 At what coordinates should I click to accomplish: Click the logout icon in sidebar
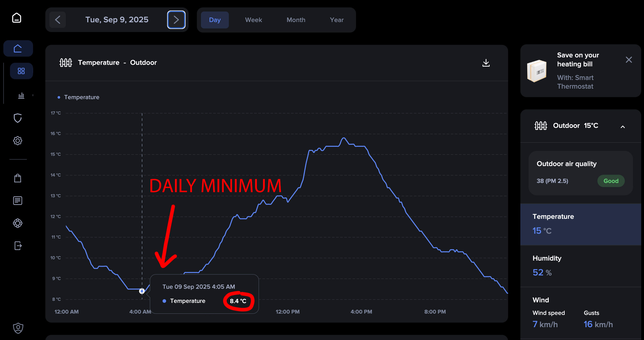pyautogui.click(x=18, y=245)
